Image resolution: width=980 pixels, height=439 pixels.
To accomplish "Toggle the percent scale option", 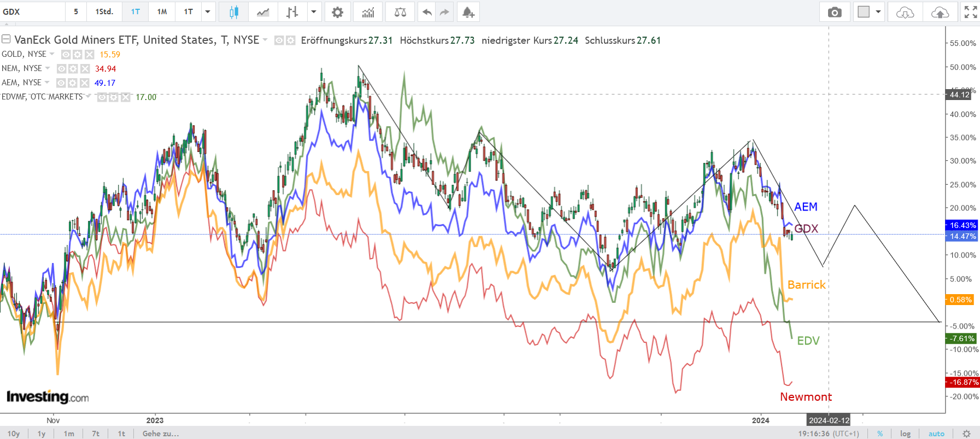I will click(880, 434).
